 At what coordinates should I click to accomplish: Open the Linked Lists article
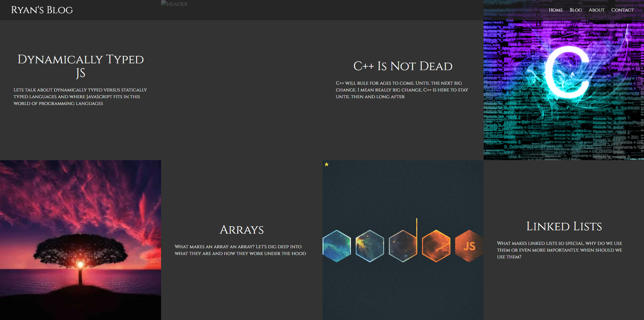point(564,226)
